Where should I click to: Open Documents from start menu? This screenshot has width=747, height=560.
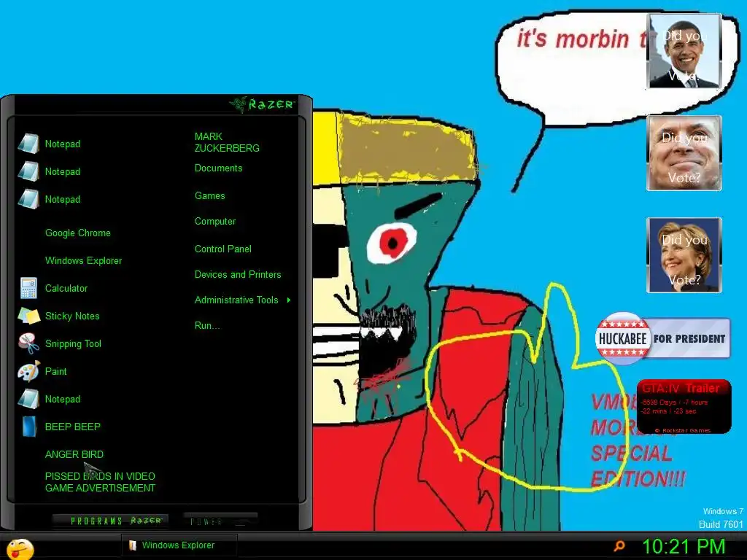(218, 168)
